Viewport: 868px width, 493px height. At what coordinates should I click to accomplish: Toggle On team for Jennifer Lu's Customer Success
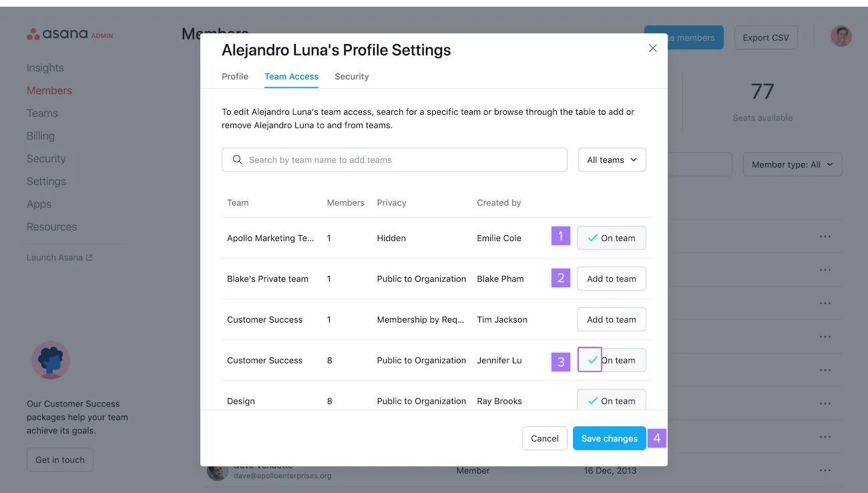[611, 360]
